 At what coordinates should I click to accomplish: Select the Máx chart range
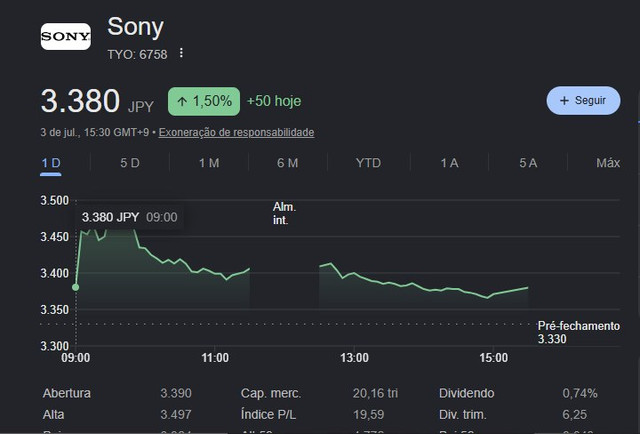[608, 163]
